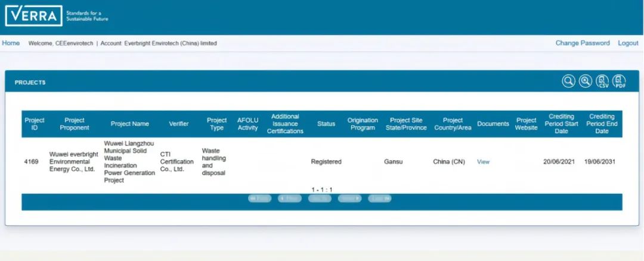Open the Change Password link
Image resolution: width=644 pixels, height=261 pixels.
583,43
